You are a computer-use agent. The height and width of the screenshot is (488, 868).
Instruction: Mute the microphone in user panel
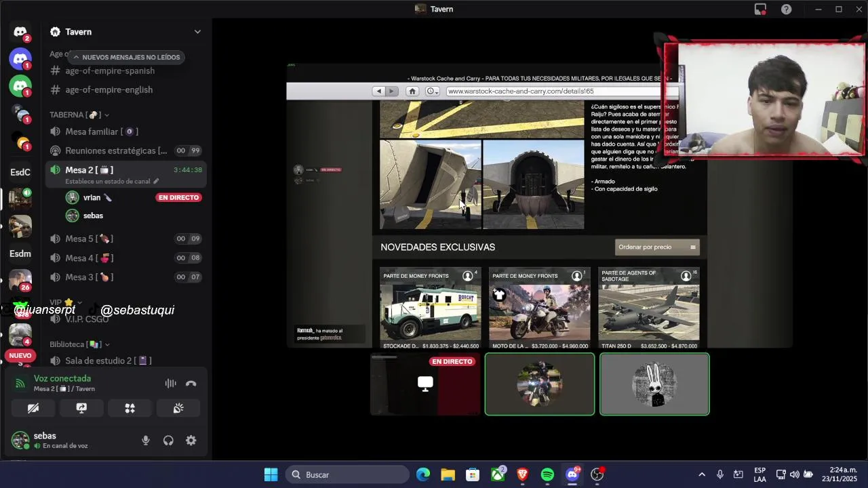click(x=146, y=441)
